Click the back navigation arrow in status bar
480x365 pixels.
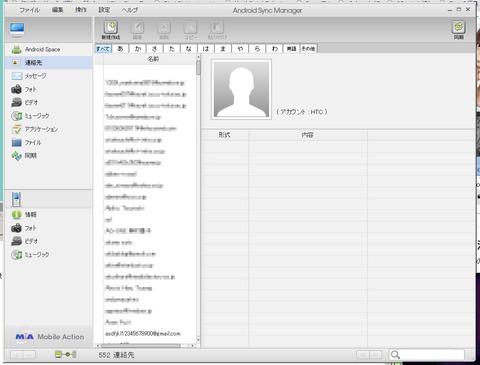(17, 355)
